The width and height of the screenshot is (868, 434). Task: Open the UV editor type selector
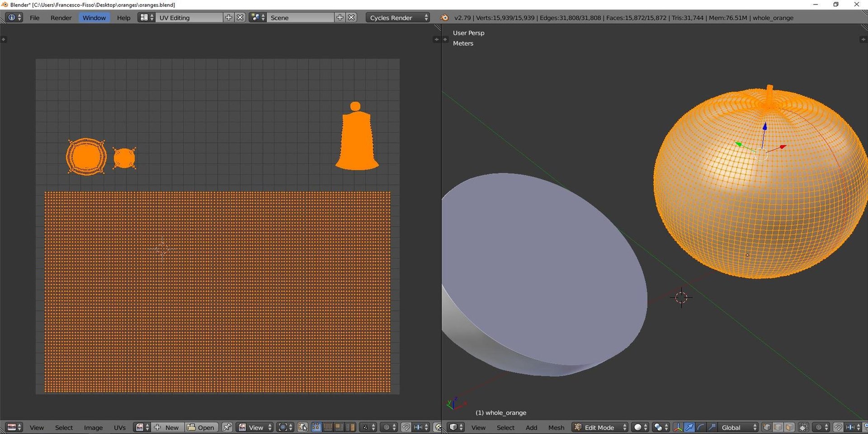tap(14, 427)
